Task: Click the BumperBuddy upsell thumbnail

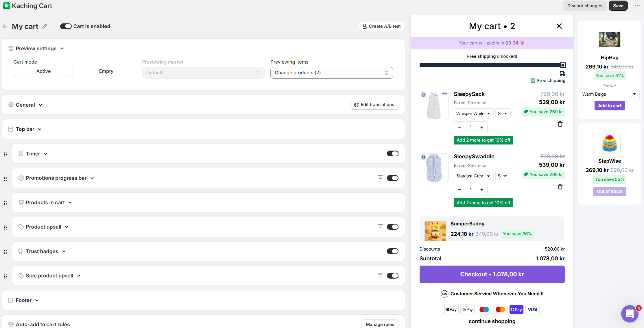Action: coord(435,231)
